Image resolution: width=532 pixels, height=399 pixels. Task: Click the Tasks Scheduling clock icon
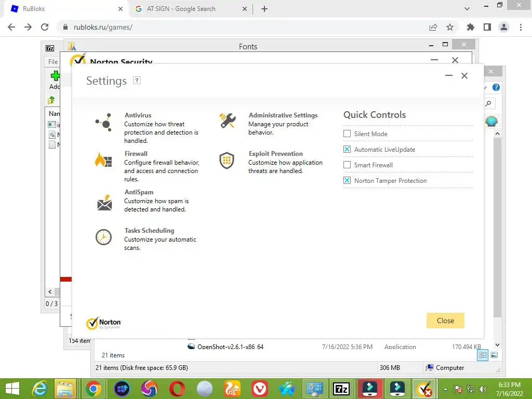coord(103,237)
